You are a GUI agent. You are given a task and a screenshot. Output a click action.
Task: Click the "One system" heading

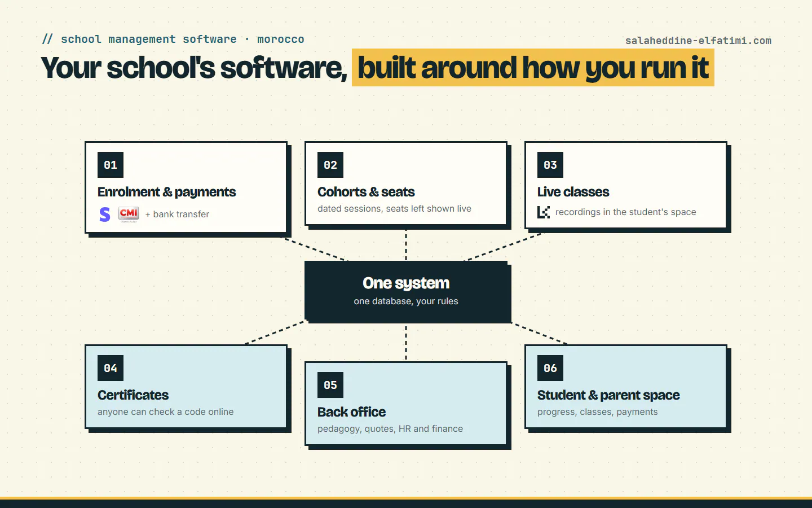click(x=406, y=283)
